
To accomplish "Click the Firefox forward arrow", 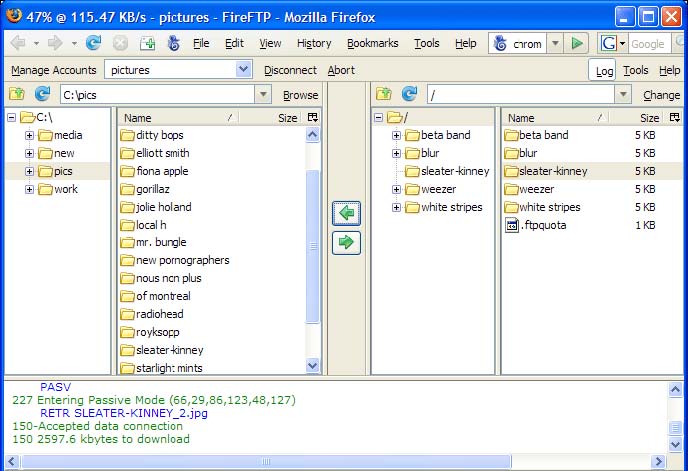I will (55, 43).
